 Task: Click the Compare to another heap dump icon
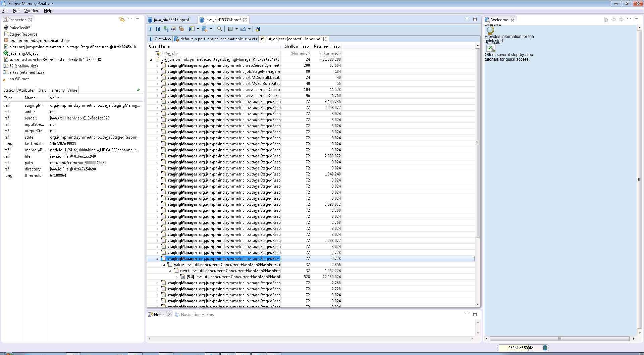pyautogui.click(x=258, y=29)
